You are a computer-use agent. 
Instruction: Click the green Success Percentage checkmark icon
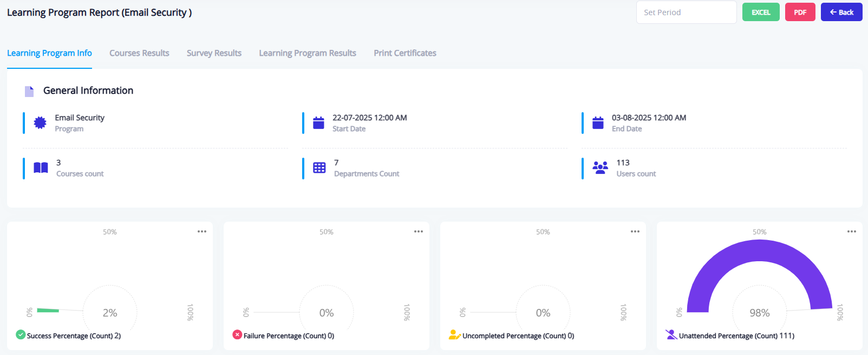pos(21,335)
